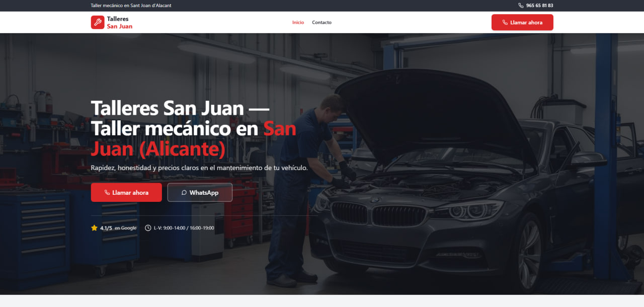Click the clock icon beside opening hours
The height and width of the screenshot is (307, 644).
[x=148, y=228]
